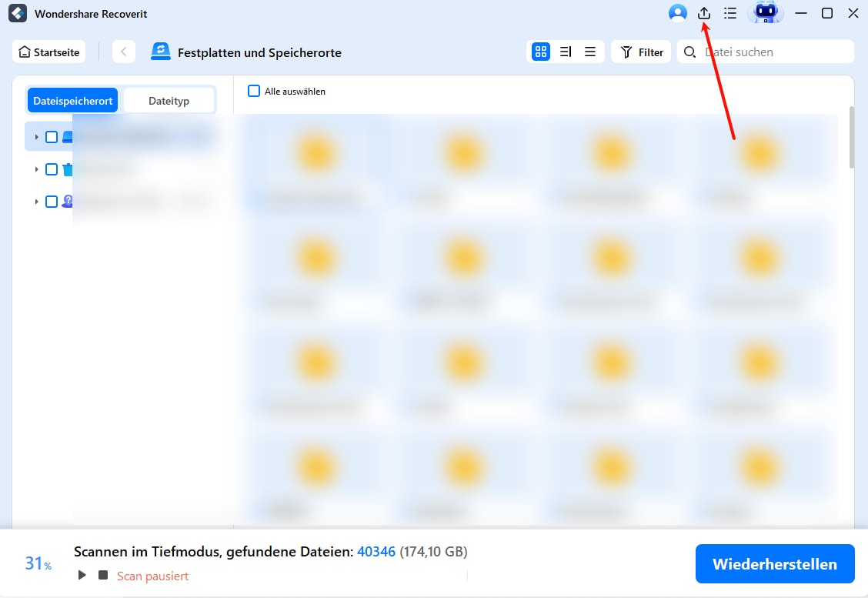The image size is (868, 598).
Task: Select the blue drive icon in tree
Action: 67,137
